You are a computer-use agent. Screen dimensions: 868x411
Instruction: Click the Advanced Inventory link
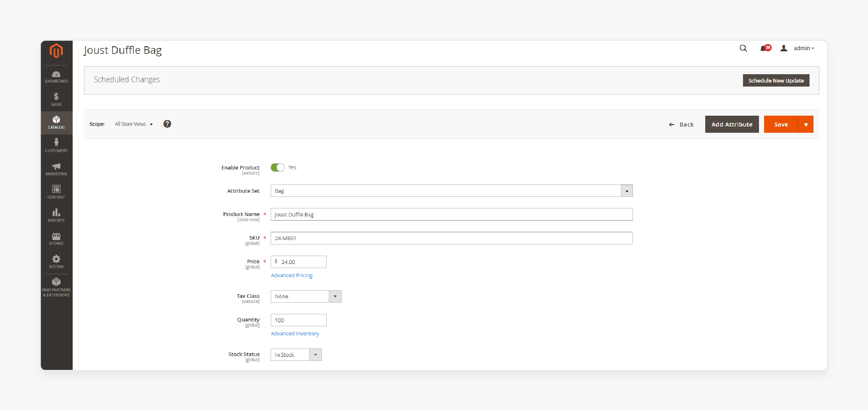click(x=295, y=333)
